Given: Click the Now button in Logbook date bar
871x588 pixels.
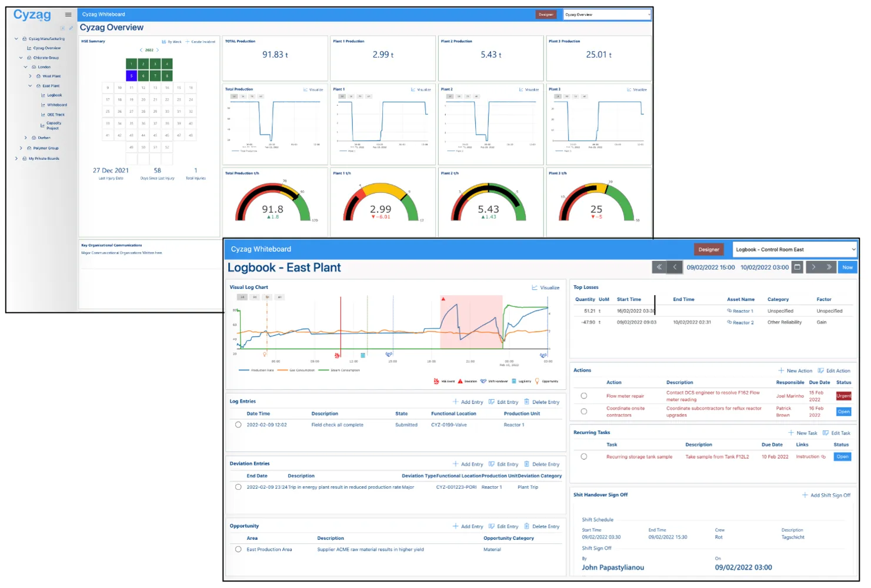Looking at the screenshot, I should tap(847, 267).
